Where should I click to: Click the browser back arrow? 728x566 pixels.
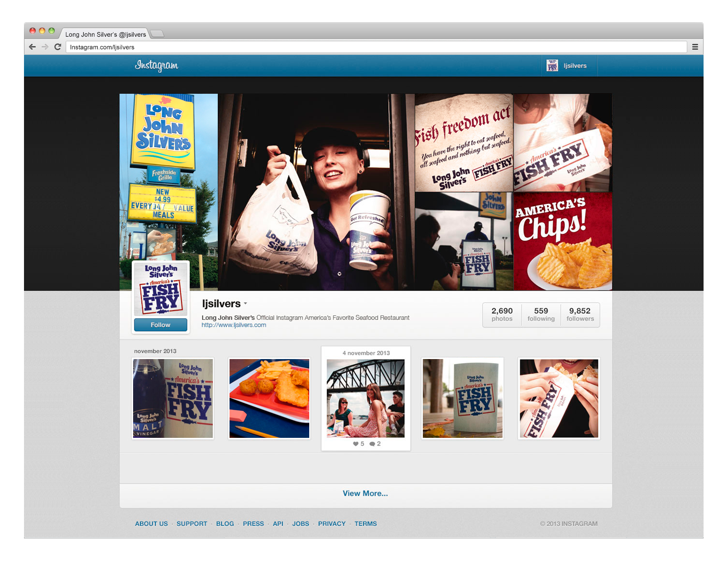point(32,47)
